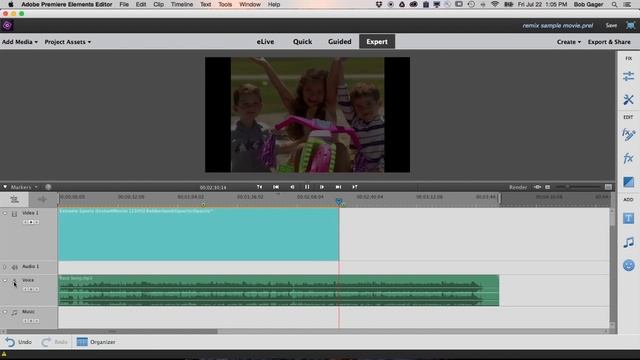This screenshot has width=640, height=360.
Task: Open the Titles & Text panel
Action: (x=629, y=219)
